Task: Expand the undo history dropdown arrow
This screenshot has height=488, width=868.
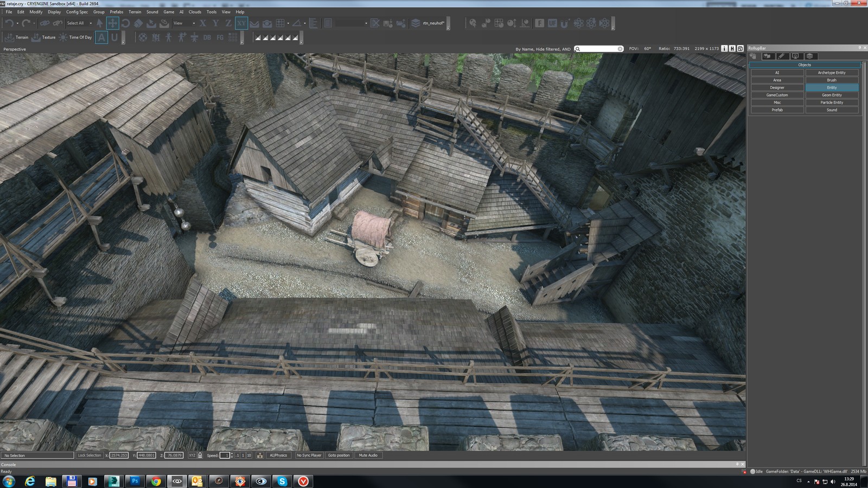Action: click(17, 23)
